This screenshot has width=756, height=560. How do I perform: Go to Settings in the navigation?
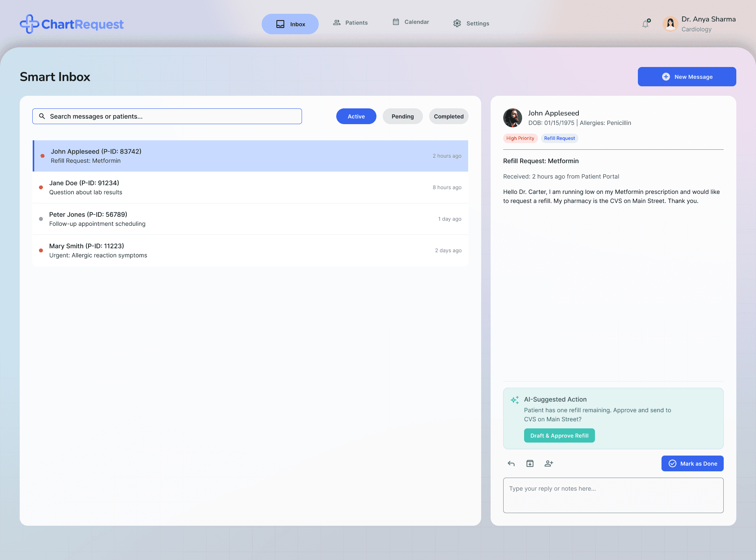(x=471, y=24)
